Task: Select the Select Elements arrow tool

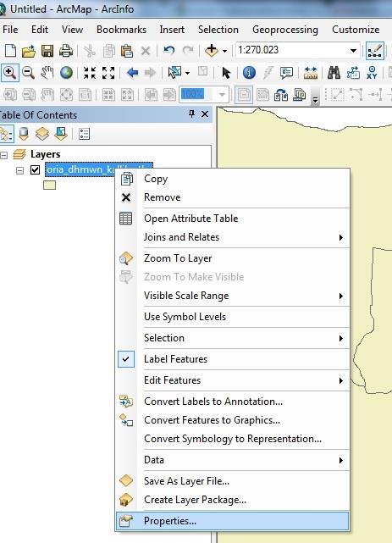Action: click(226, 73)
